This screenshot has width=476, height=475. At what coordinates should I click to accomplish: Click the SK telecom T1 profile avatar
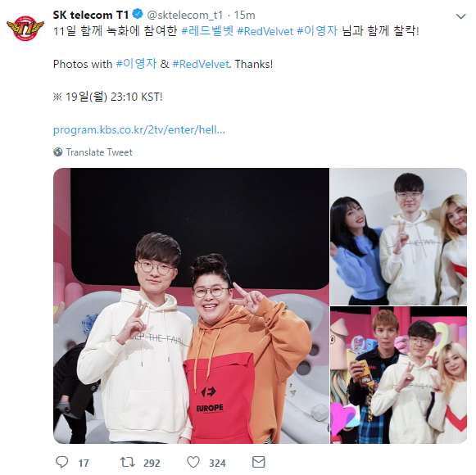[x=25, y=28]
